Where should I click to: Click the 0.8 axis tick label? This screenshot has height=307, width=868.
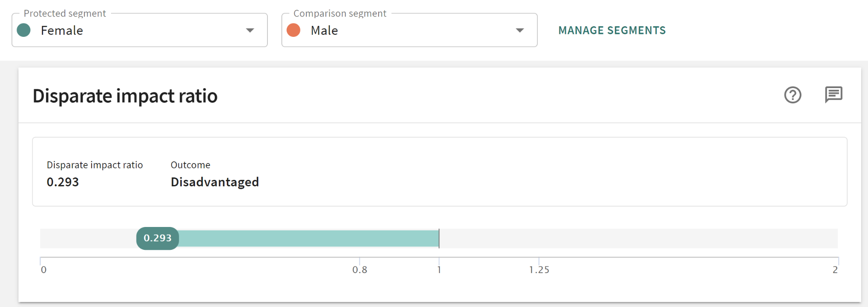click(x=359, y=270)
